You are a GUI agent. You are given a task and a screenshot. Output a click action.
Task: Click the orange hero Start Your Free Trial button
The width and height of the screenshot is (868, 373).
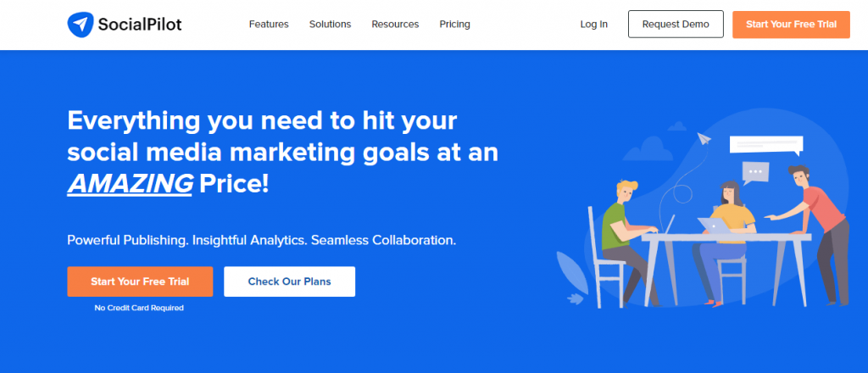coord(140,281)
